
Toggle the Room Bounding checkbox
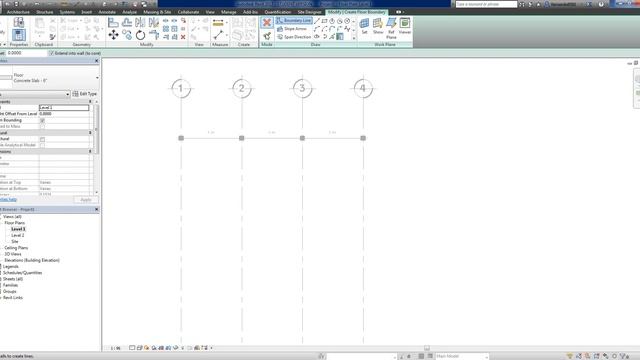[42, 120]
